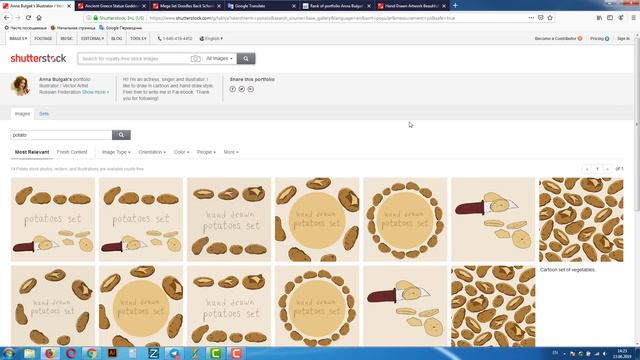640x360 pixels.
Task: Share portfolio via Twitter icon
Action: (242, 89)
